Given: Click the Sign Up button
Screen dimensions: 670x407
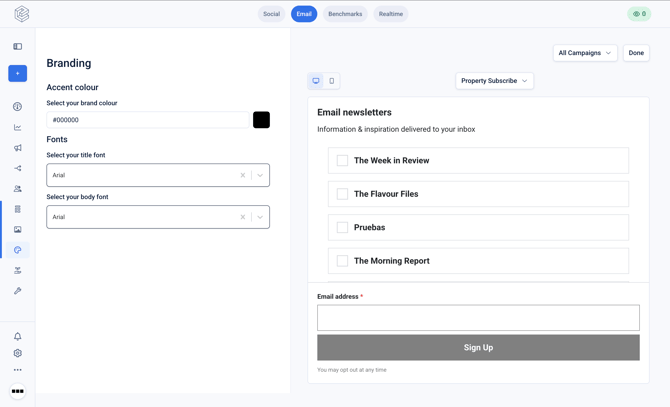Looking at the screenshot, I should pyautogui.click(x=478, y=348).
